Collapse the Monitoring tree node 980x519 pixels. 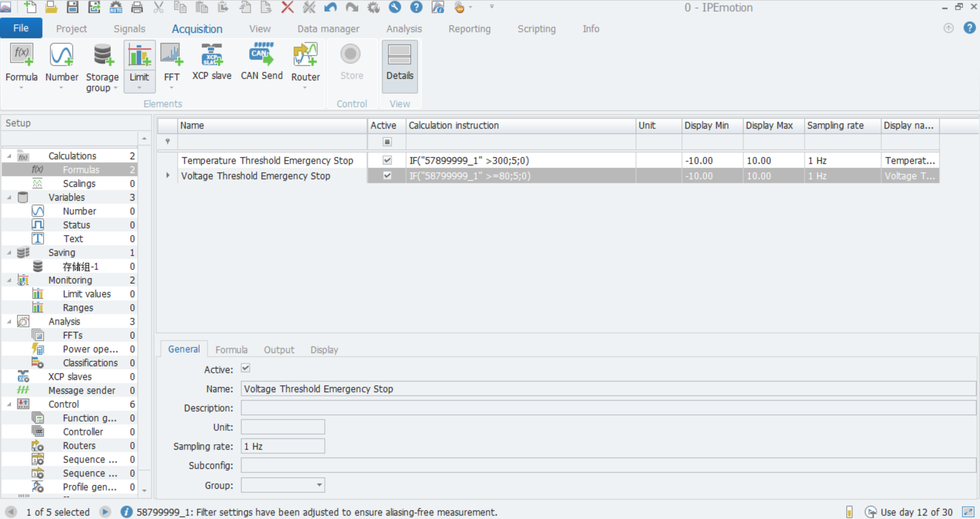click(9, 280)
